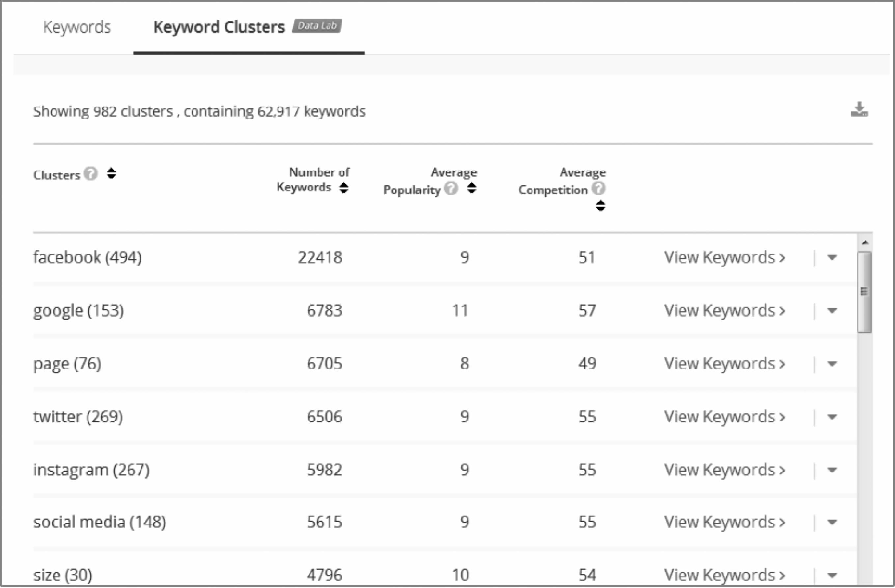This screenshot has width=895, height=588.
Task: Sort by Clusters column arrows
Action: (111, 173)
